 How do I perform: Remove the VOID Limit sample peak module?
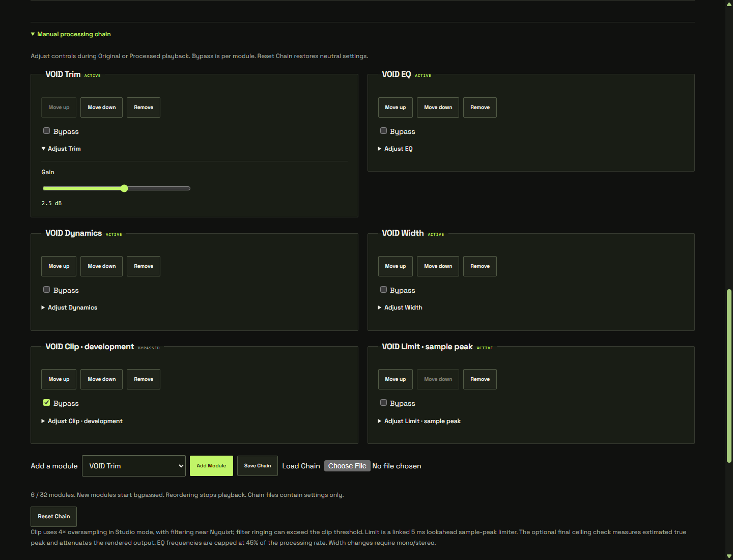[480, 379]
